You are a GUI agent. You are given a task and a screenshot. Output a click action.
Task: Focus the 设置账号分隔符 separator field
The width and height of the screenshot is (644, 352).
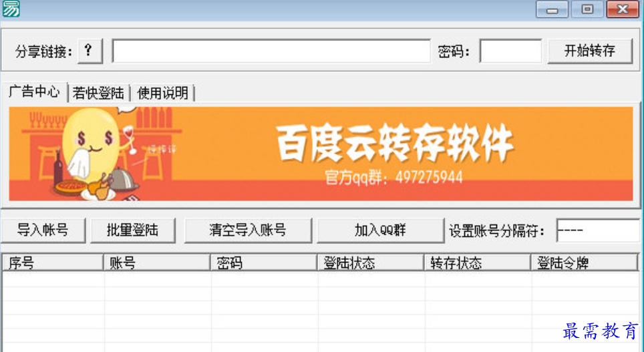coord(599,230)
